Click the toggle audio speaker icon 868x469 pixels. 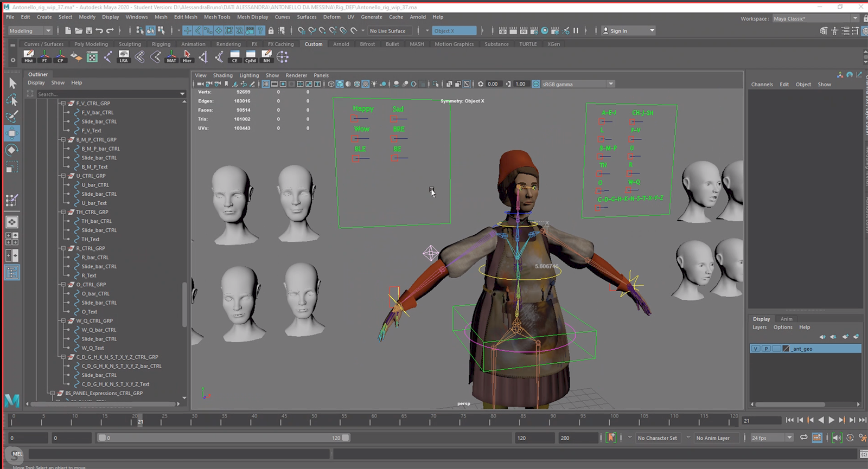[x=837, y=438]
